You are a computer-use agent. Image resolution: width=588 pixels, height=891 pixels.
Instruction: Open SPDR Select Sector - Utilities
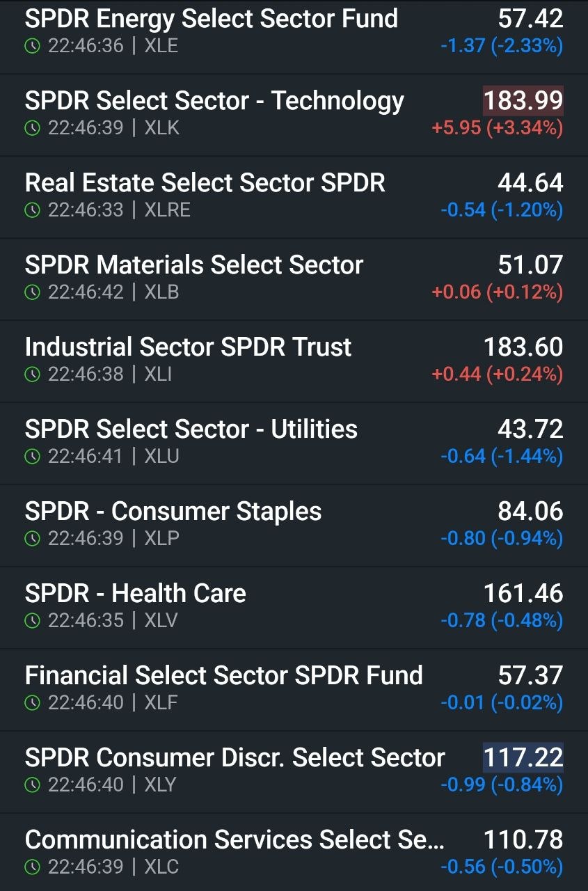pyautogui.click(x=294, y=443)
